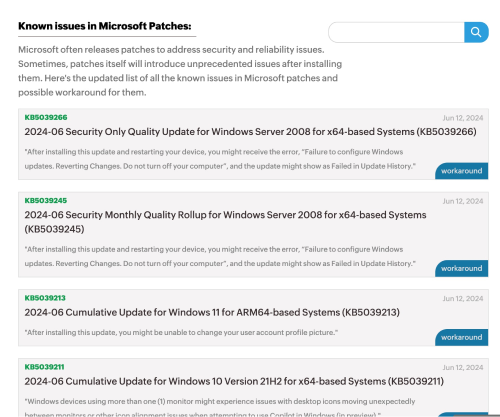
Task: Select the Security Only Quality Update KB5039266 title
Action: tap(250, 132)
